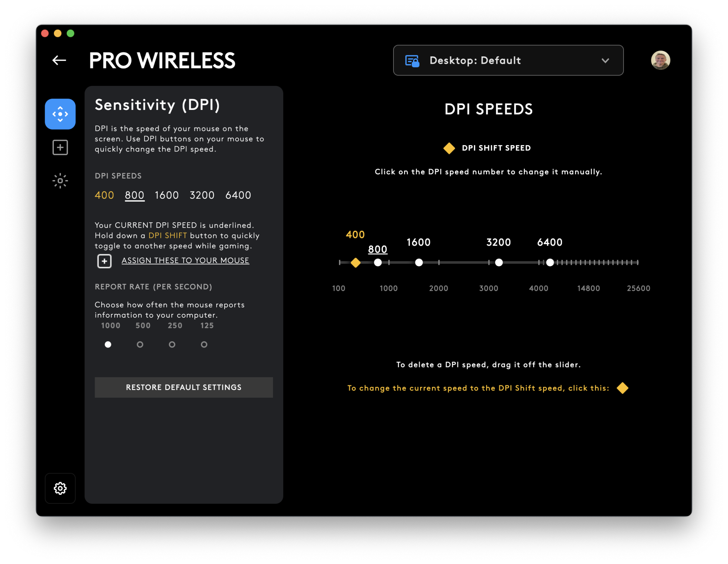Open the Assignments plus sidebar icon
The image size is (728, 564).
pyautogui.click(x=60, y=147)
